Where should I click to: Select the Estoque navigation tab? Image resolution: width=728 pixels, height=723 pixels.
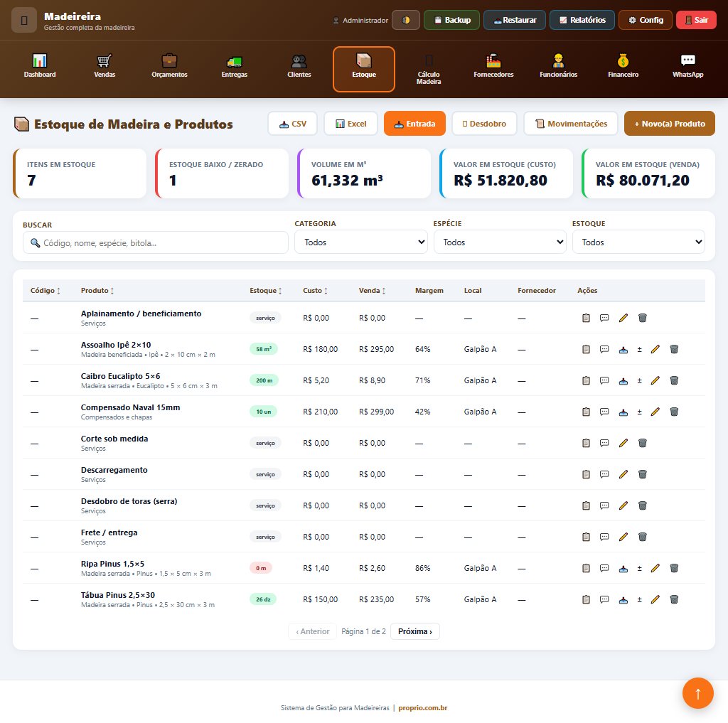pyautogui.click(x=364, y=69)
